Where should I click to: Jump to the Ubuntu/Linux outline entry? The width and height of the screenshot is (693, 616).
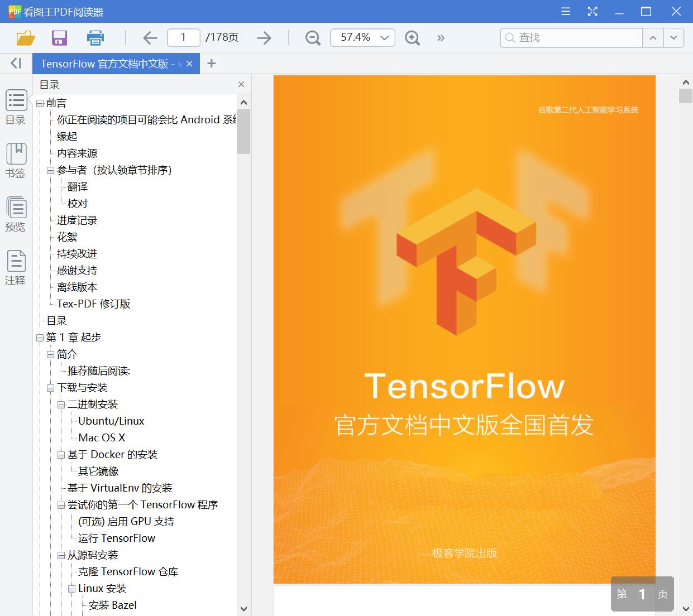111,421
